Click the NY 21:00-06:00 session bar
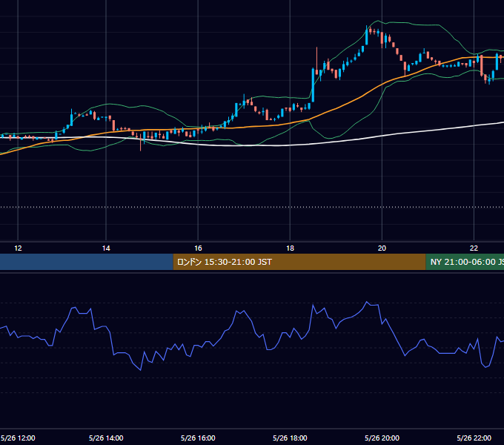 465,262
